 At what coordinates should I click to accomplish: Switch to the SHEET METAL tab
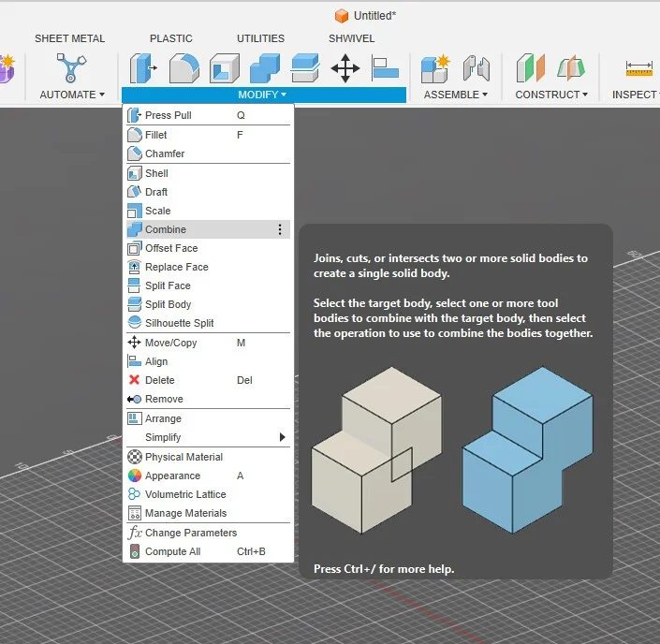[70, 38]
